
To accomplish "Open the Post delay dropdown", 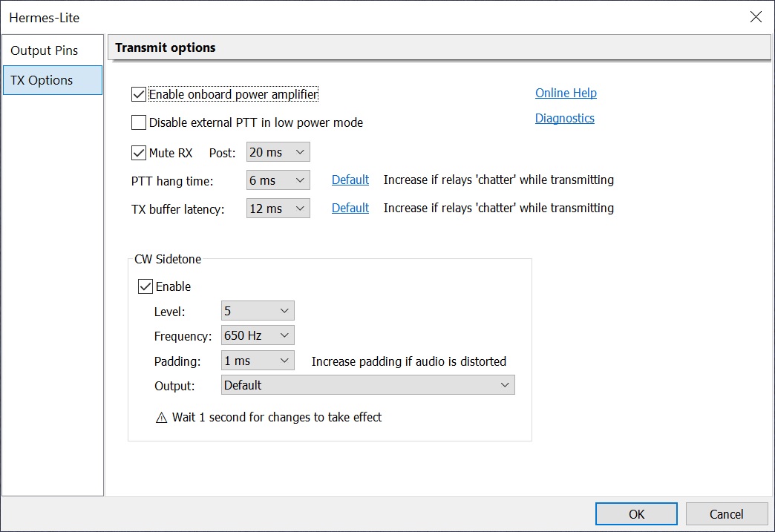I will pyautogui.click(x=278, y=153).
